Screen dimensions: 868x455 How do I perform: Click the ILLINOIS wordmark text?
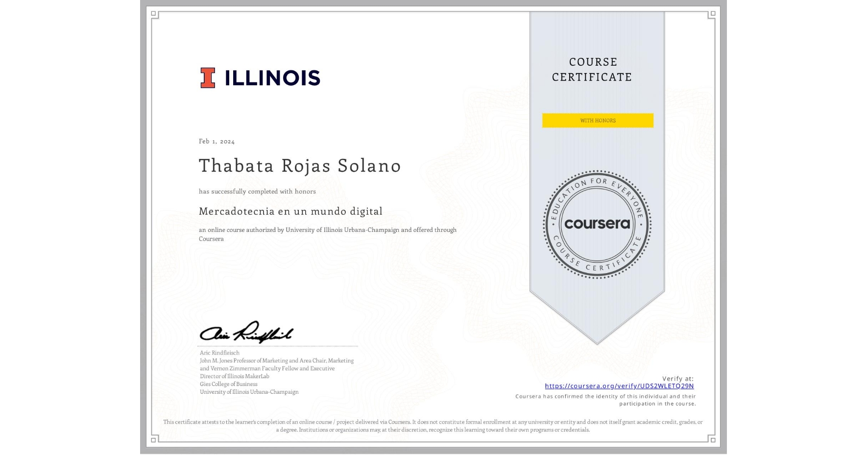click(272, 78)
